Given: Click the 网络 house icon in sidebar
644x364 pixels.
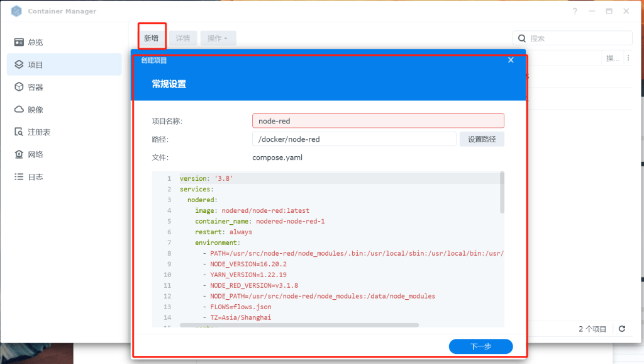Looking at the screenshot, I should pos(19,154).
